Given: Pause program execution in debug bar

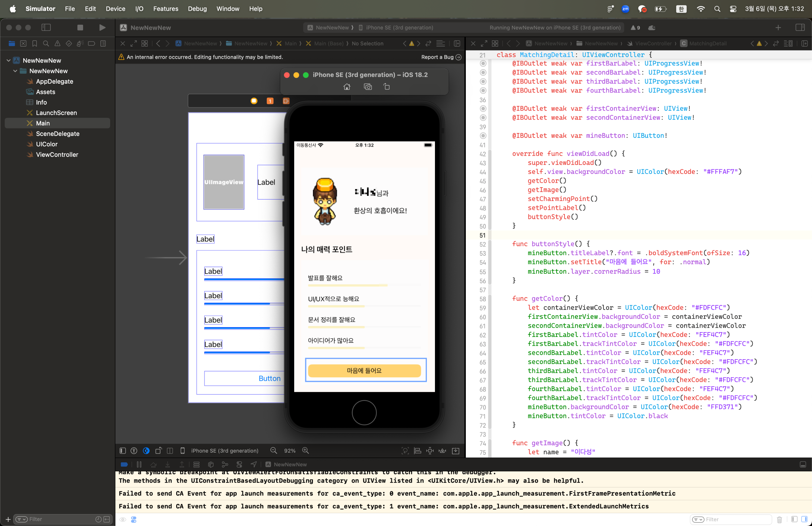Looking at the screenshot, I should tap(139, 464).
